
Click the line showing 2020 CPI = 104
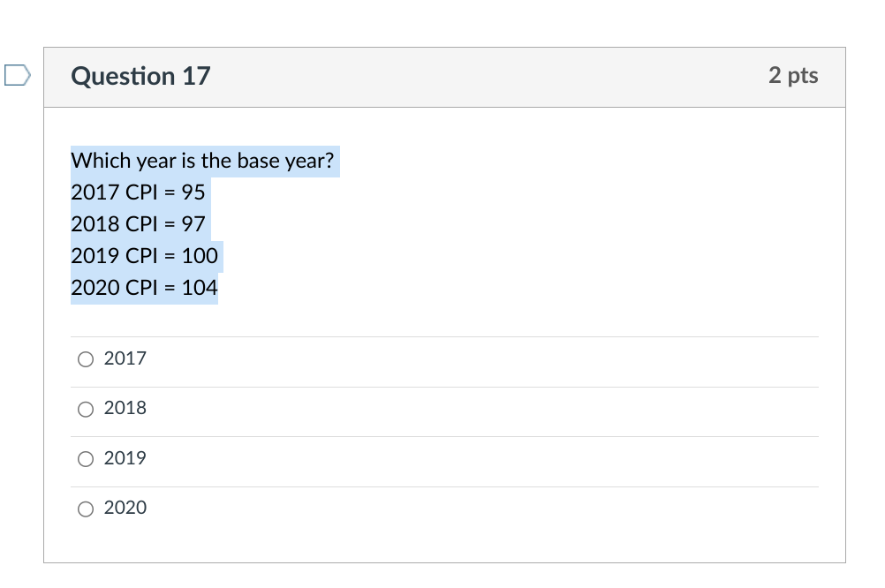coord(144,287)
